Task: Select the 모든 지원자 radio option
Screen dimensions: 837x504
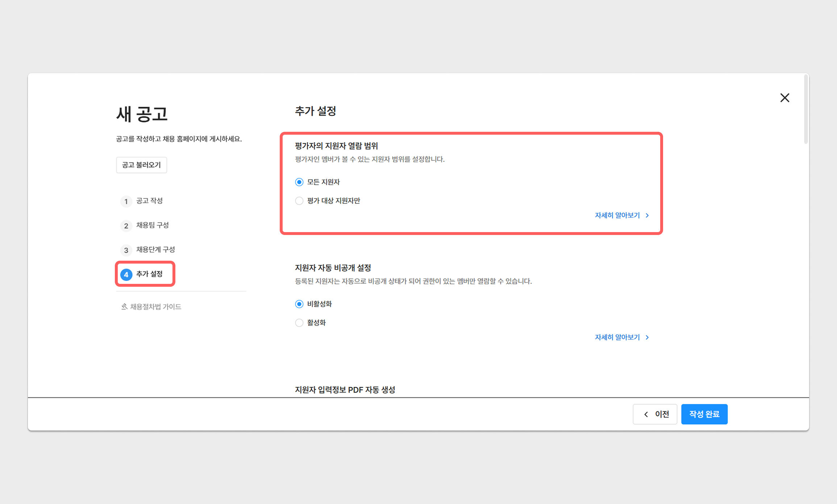Action: [299, 182]
